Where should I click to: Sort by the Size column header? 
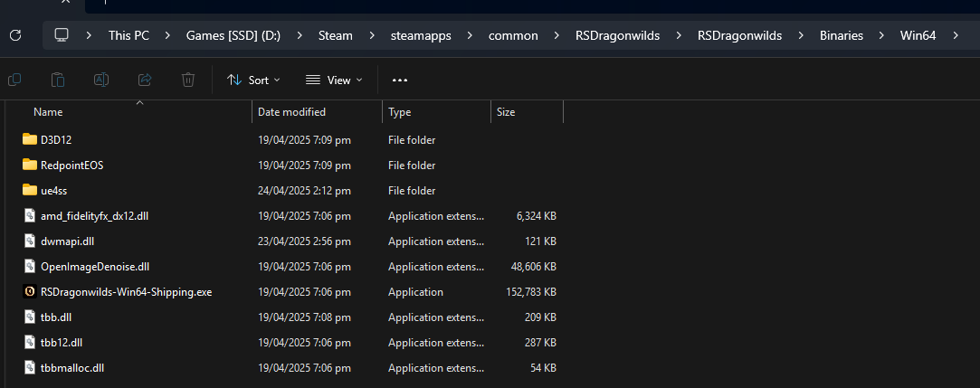tap(506, 112)
